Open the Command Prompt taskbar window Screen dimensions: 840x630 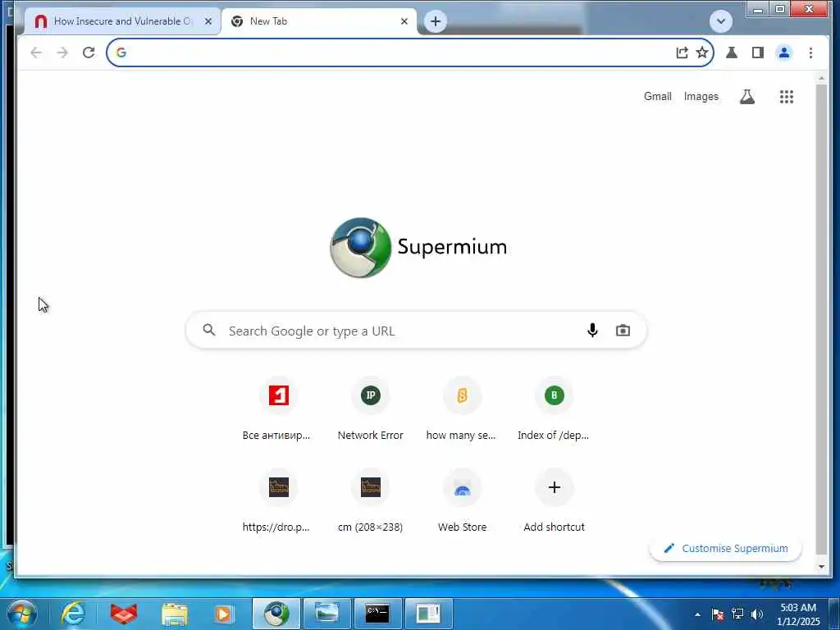377,614
